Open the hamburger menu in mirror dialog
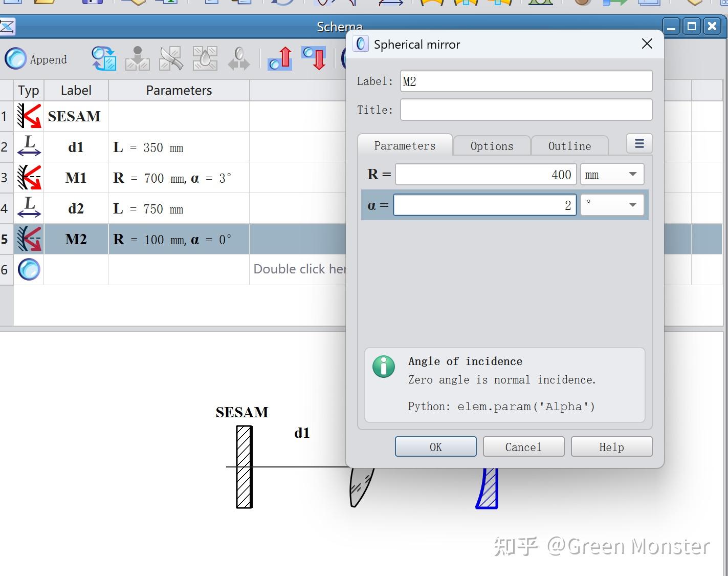This screenshot has width=728, height=576. pos(639,144)
